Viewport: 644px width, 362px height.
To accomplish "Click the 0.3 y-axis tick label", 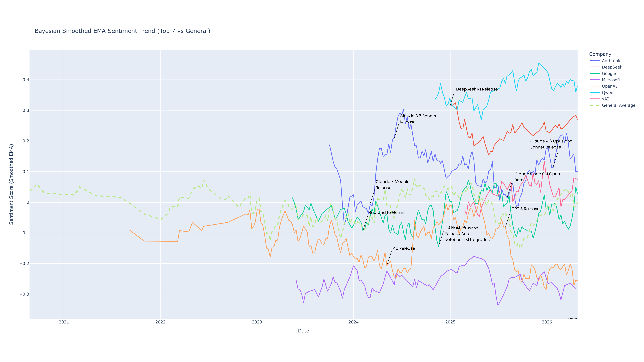I will (x=26, y=110).
